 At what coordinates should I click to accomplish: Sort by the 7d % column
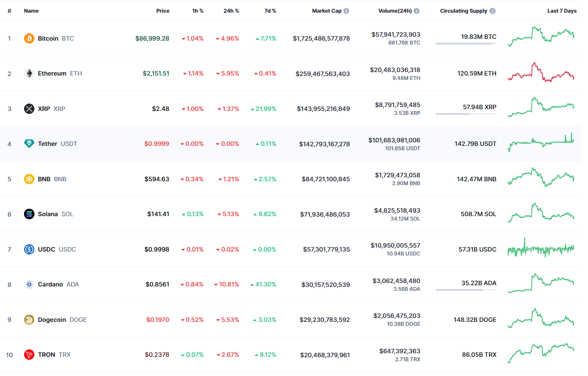pyautogui.click(x=270, y=11)
